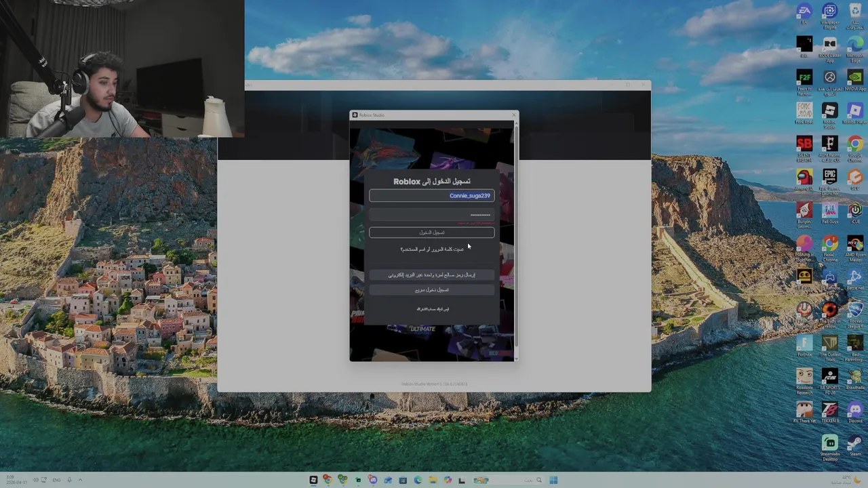
Task: Click Roblox Studio icon in taskbar
Action: [x=313, y=481]
